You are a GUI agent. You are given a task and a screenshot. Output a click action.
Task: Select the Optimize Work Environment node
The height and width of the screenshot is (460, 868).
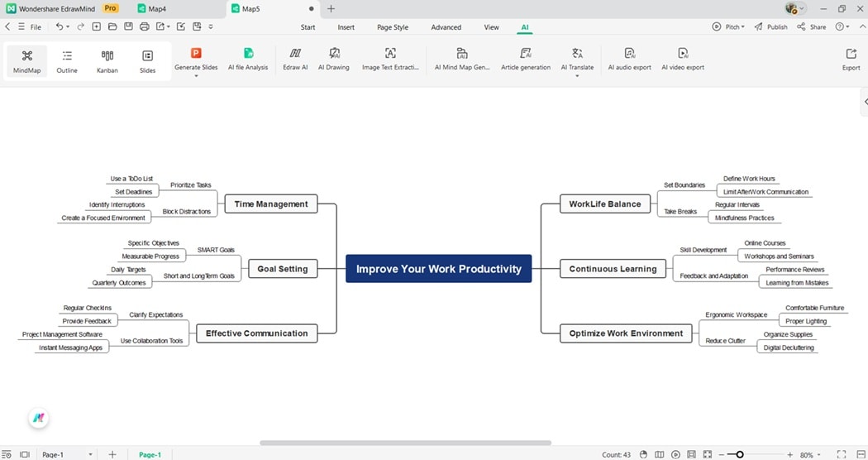point(626,333)
